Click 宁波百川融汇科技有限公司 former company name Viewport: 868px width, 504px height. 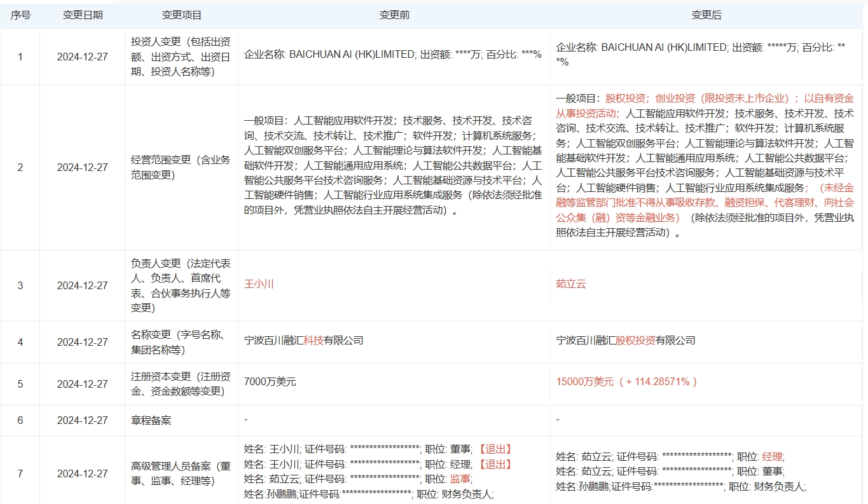coord(304,341)
